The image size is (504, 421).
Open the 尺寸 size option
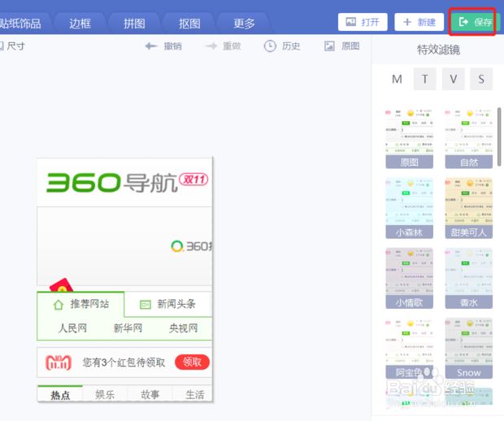12,46
